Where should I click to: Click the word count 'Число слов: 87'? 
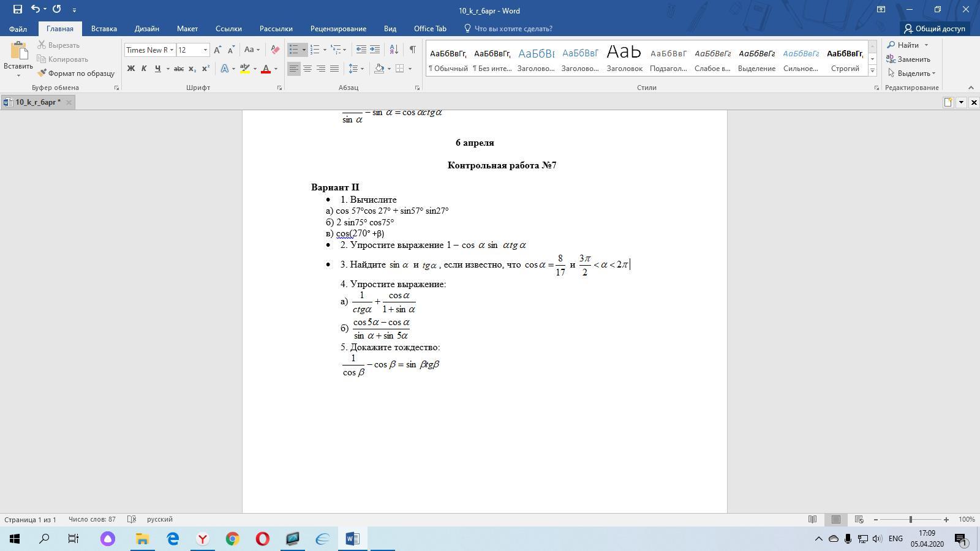pyautogui.click(x=92, y=519)
